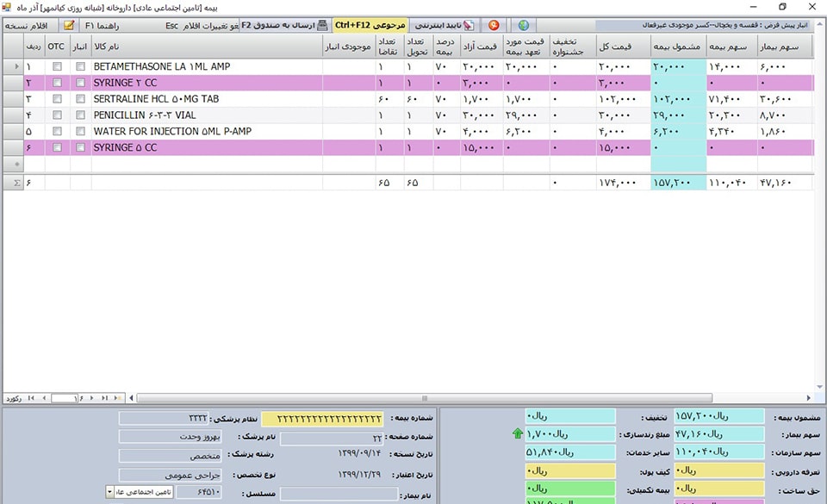Click the yellow insurance number field
This screenshot has width=827, height=504.
[322, 418]
